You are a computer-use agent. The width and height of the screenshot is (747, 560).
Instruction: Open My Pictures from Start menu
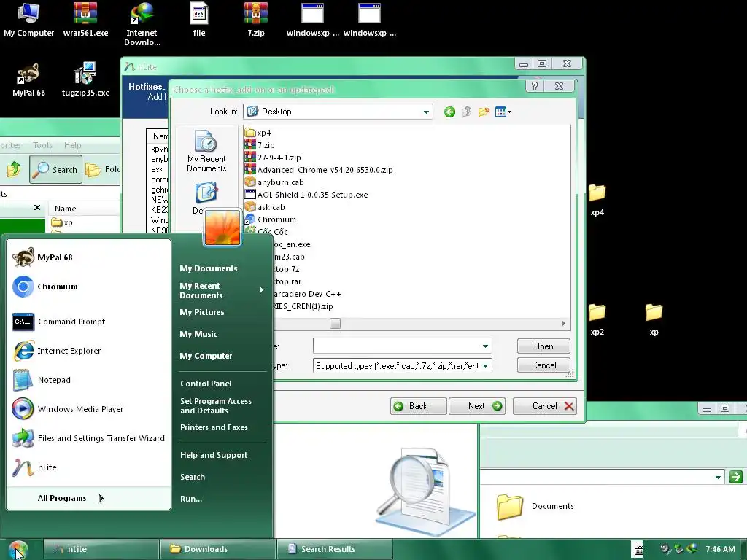(202, 312)
